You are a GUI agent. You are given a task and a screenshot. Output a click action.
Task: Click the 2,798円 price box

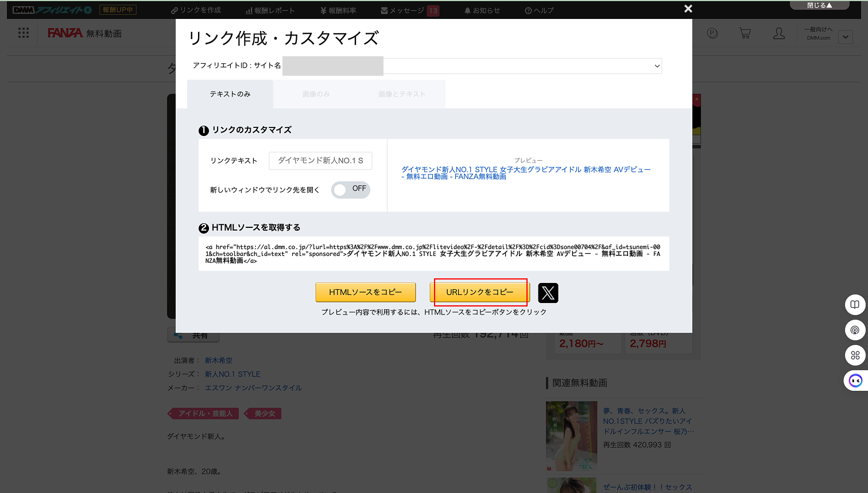[x=658, y=342]
